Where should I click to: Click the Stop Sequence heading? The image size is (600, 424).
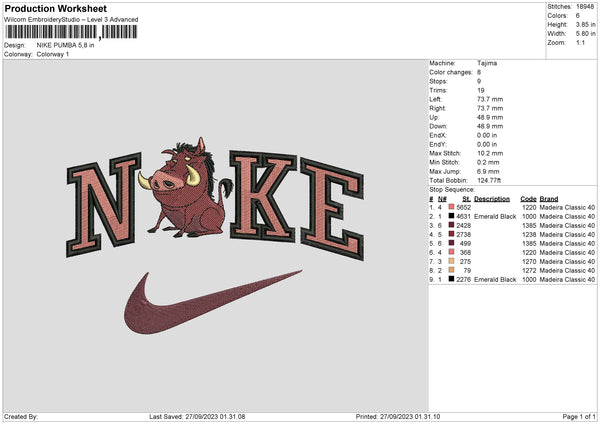coord(452,190)
